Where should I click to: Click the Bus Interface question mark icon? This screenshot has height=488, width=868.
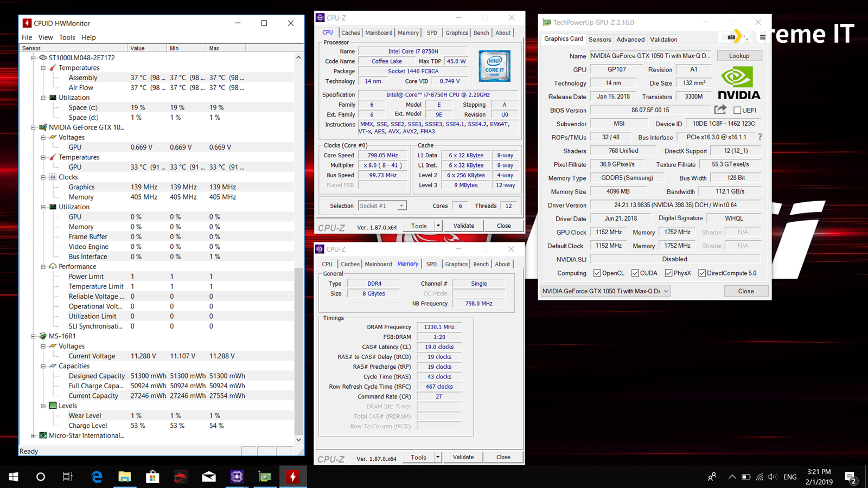759,137
